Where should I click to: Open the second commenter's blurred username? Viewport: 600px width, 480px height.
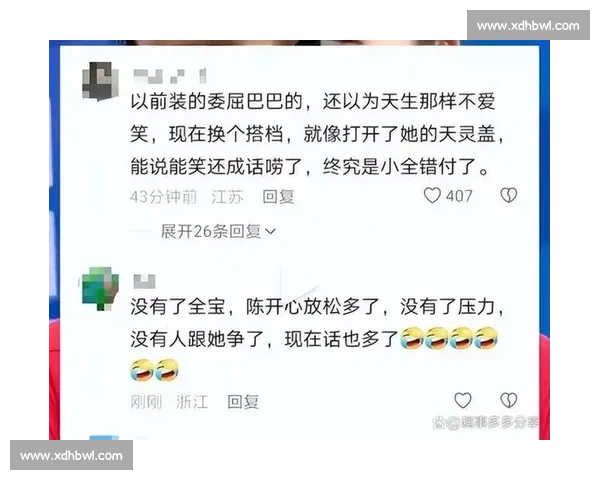click(x=144, y=281)
